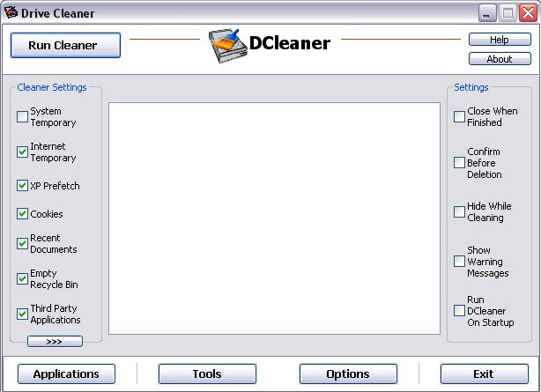Toggle XP Prefetch checkbox

22,186
